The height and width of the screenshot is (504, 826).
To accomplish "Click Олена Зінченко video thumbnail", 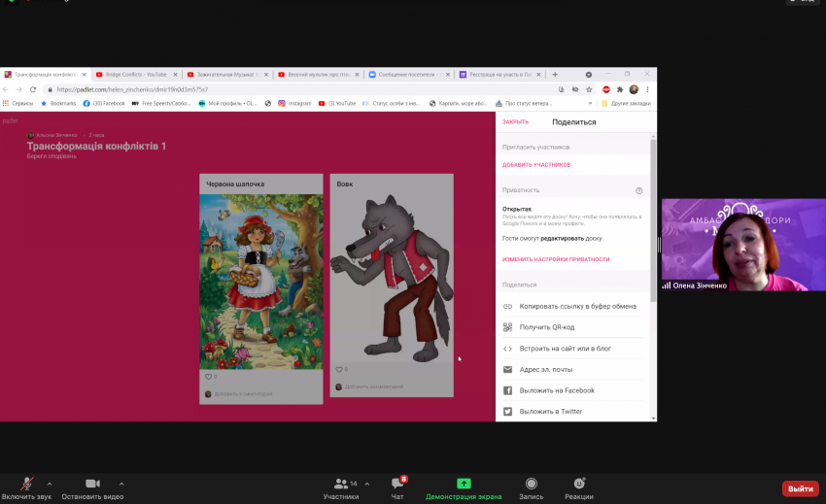I will tap(743, 245).
